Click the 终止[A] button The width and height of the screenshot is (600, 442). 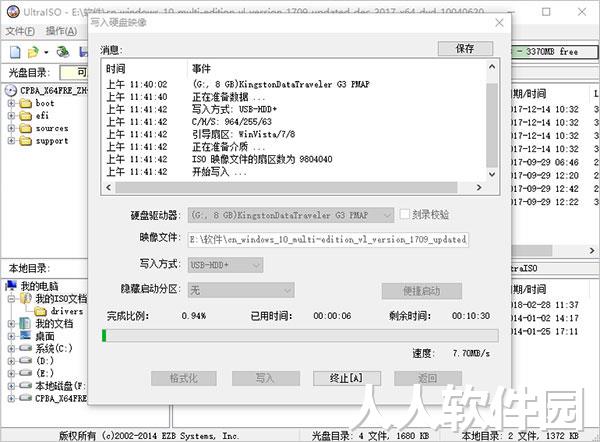tap(347, 378)
